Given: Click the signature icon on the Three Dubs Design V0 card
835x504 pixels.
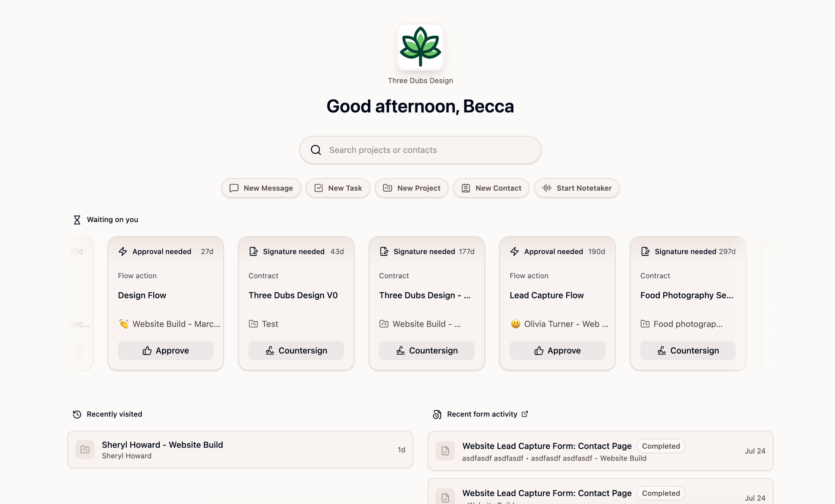Looking at the screenshot, I should pyautogui.click(x=254, y=251).
